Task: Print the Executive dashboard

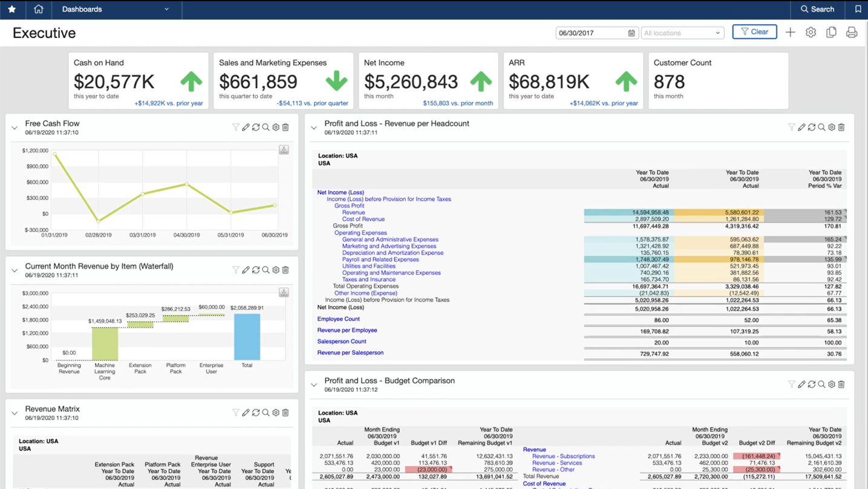Action: coord(852,32)
